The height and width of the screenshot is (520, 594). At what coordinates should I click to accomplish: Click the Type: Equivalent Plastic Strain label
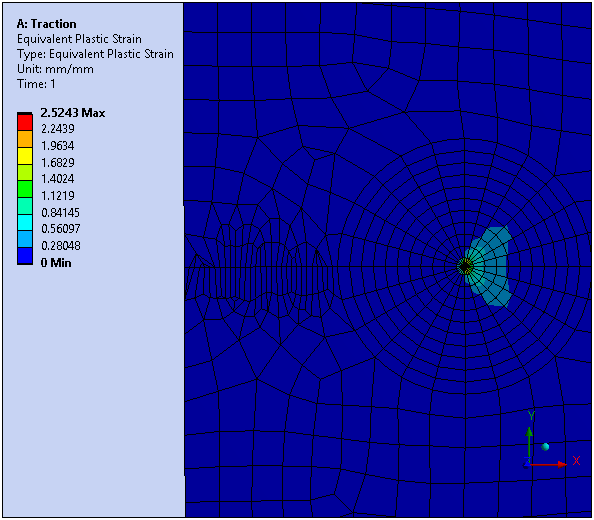click(95, 54)
